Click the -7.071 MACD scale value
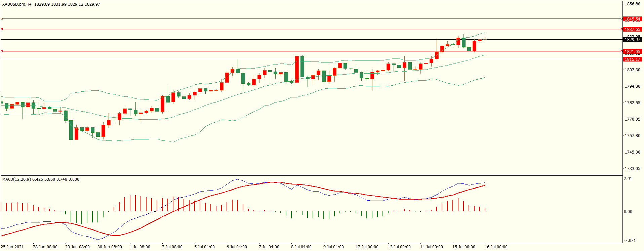644x251 pixels. (x=630, y=241)
